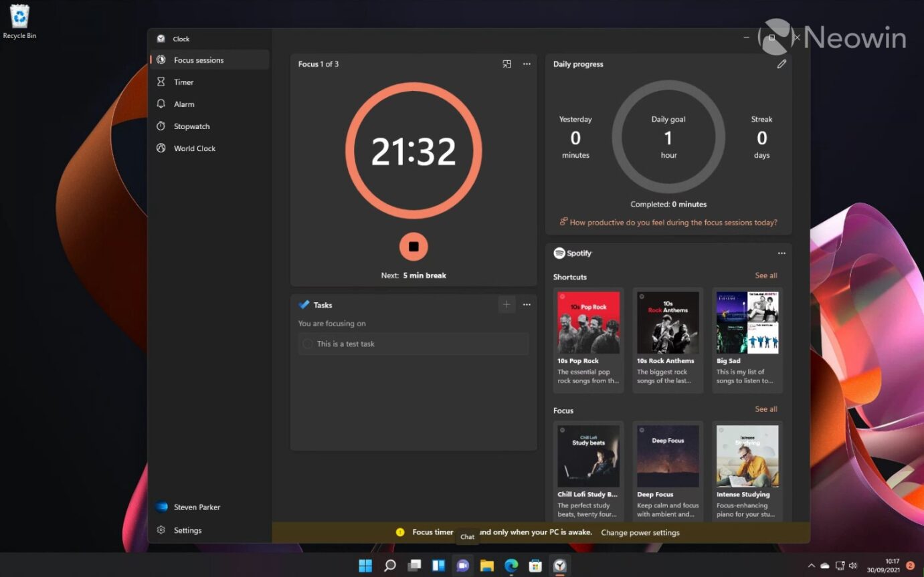Add a new task with the plus icon
This screenshot has height=577, width=924.
tap(506, 304)
